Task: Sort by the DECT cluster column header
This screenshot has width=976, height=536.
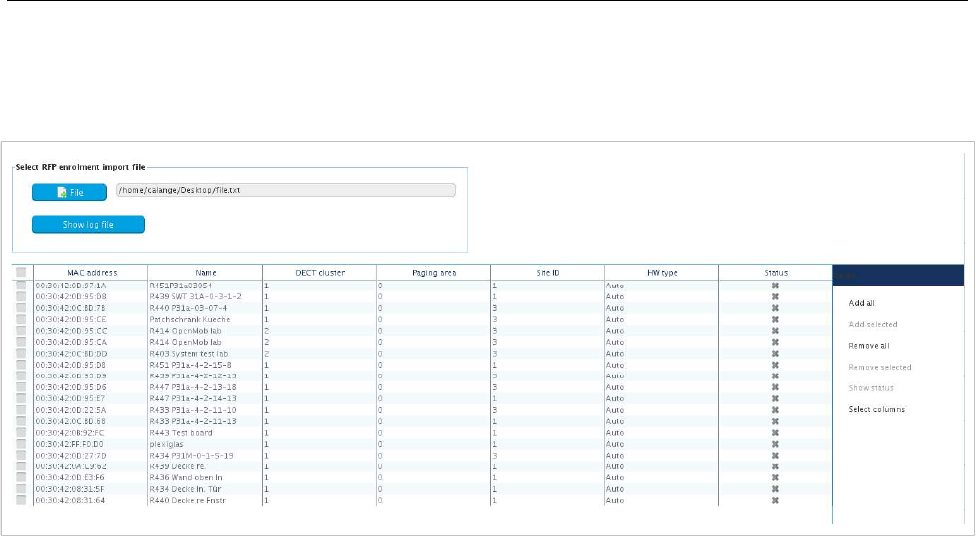Action: 320,273
